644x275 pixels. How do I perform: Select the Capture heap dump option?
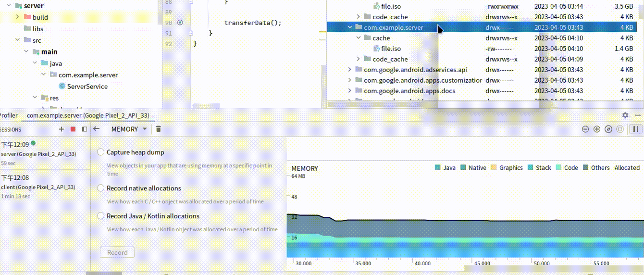pos(100,152)
